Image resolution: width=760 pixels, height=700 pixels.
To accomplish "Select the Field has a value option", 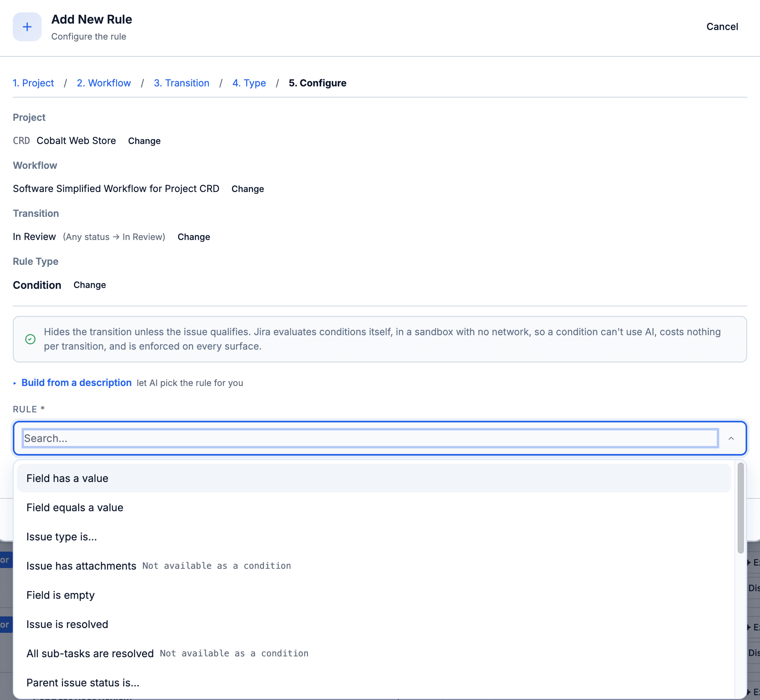I will (x=374, y=478).
